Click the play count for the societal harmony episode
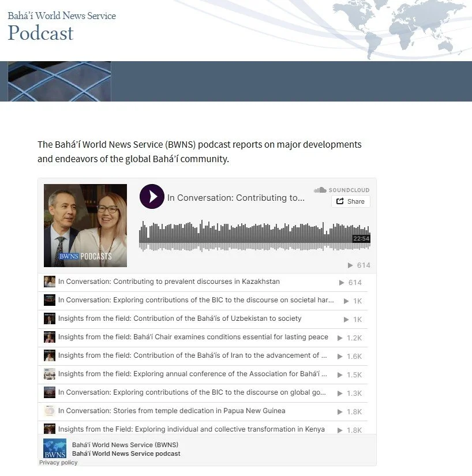Image resolution: width=472 pixels, height=476 pixels. point(353,301)
